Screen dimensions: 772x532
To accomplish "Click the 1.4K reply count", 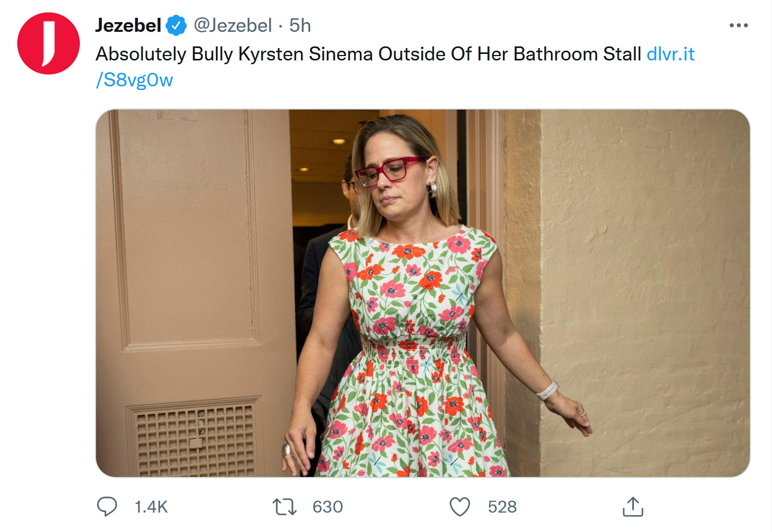I will pos(151,507).
